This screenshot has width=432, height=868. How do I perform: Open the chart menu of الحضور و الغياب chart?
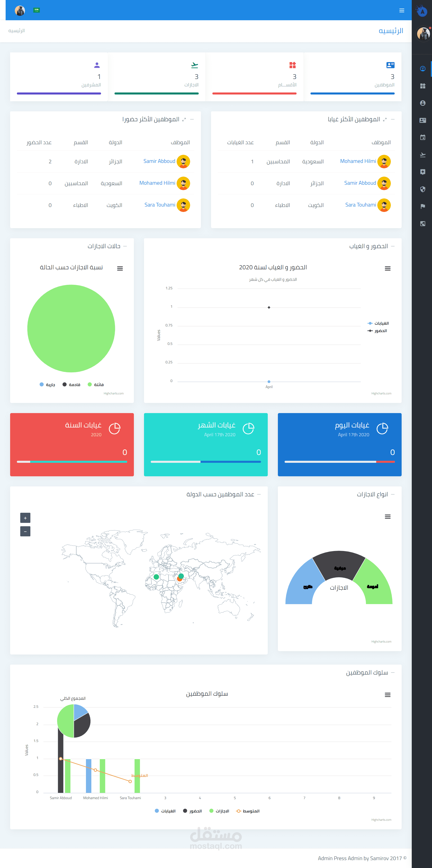point(387,269)
